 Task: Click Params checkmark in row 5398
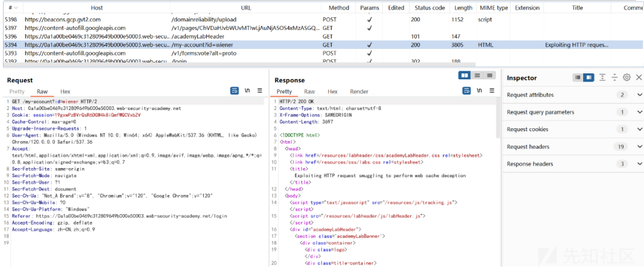point(370,19)
